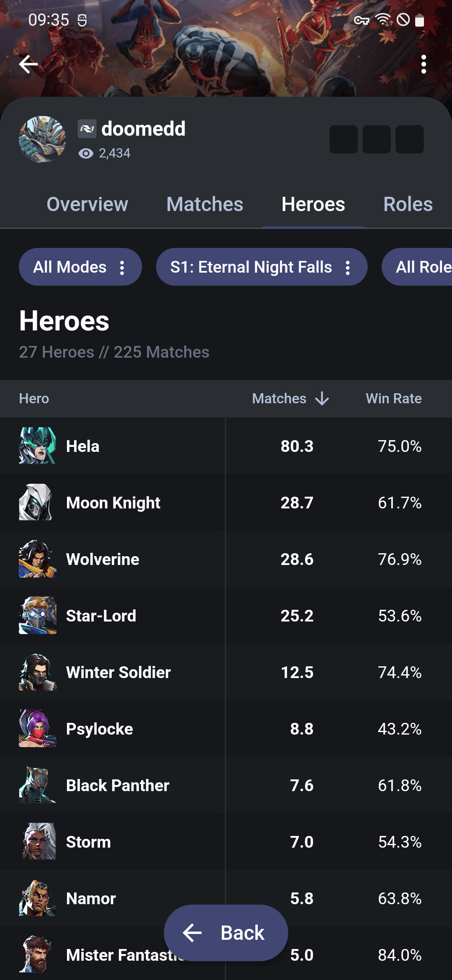
Task: Toggle the All Modes filter chip
Action: pos(69,267)
